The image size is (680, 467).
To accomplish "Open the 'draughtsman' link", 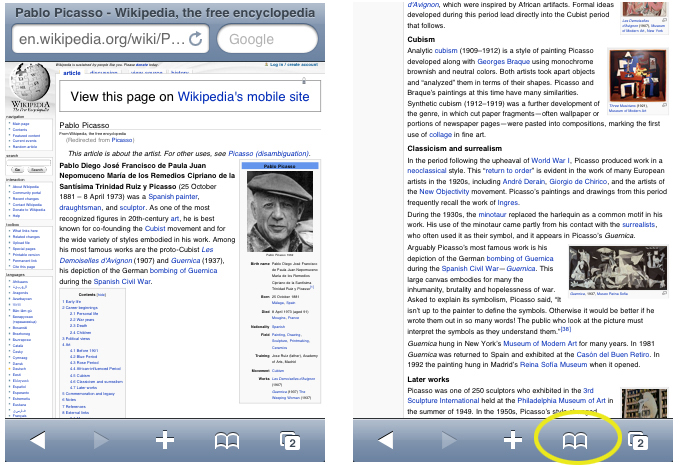I will pyautogui.click(x=80, y=208).
